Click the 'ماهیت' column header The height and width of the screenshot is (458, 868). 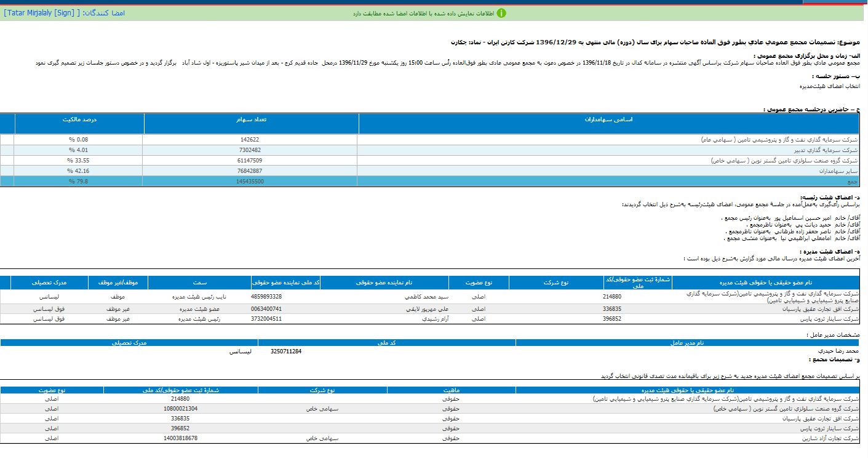click(x=451, y=390)
